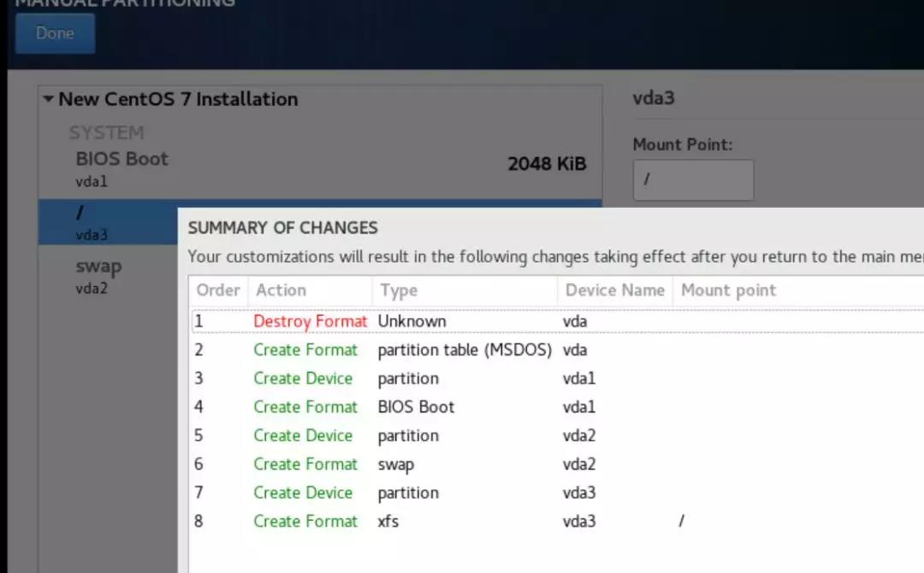Select the swap vda2 partition entry

(x=108, y=275)
